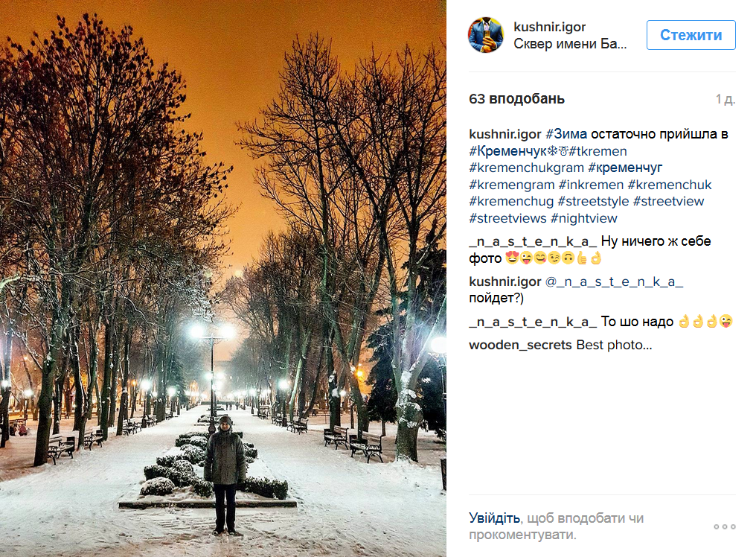Open the Сквер имени Ба... location link
Image resolution: width=756 pixels, height=557 pixels.
click(570, 44)
